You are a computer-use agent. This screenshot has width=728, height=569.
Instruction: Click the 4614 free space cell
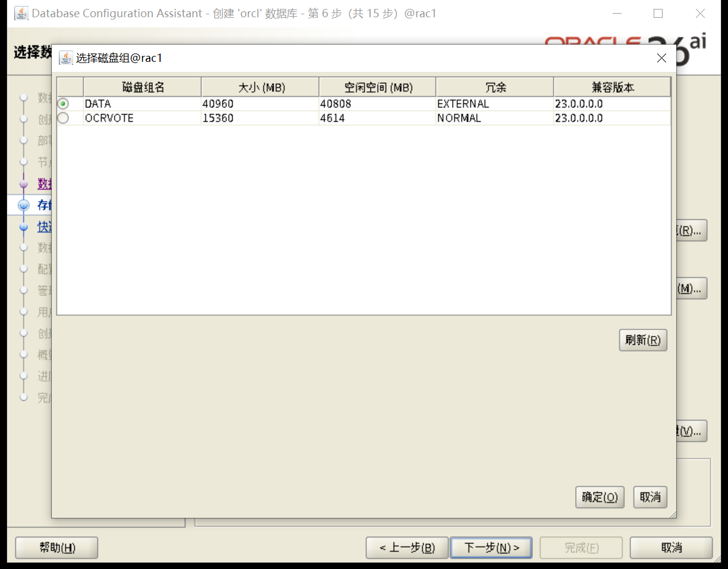[378, 118]
